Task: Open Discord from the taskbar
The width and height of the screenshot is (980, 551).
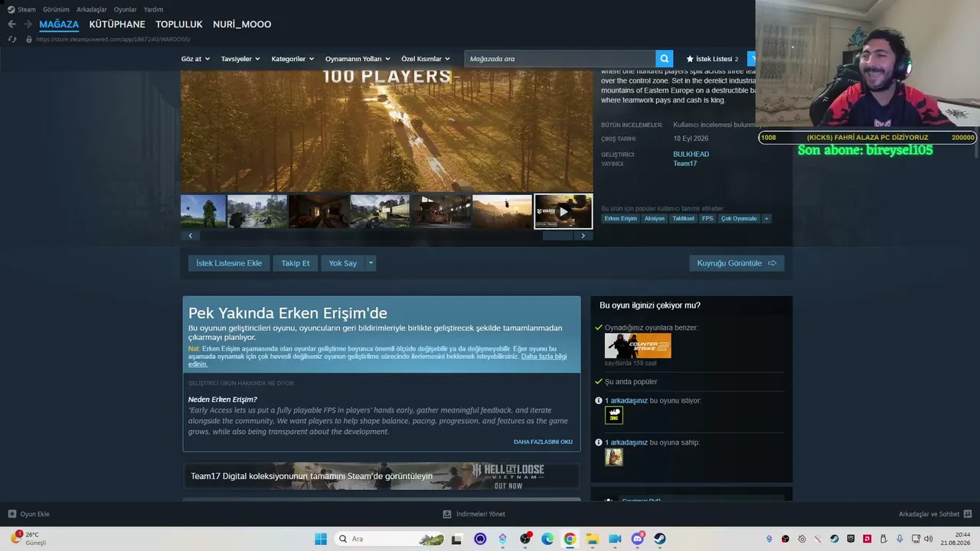Action: tap(638, 539)
